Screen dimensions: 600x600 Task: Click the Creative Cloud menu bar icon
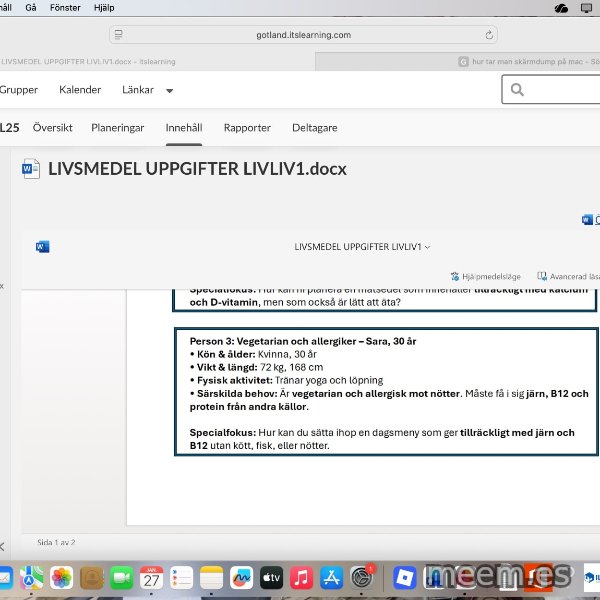[x=561, y=8]
